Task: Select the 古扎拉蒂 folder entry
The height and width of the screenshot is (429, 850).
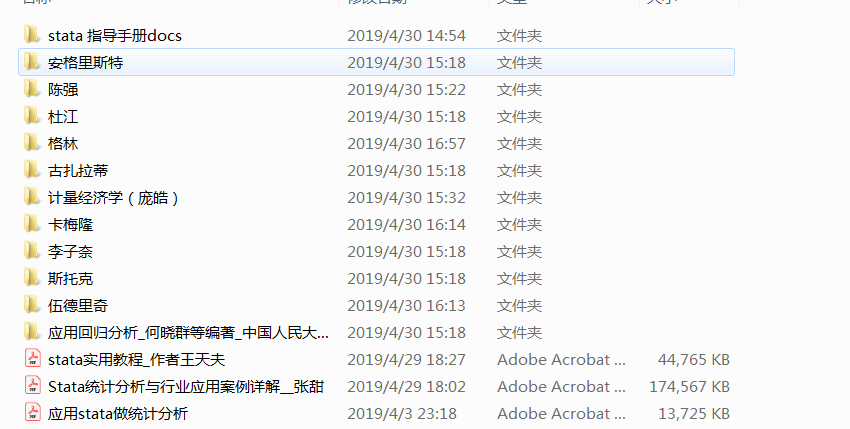Action: click(x=376, y=170)
